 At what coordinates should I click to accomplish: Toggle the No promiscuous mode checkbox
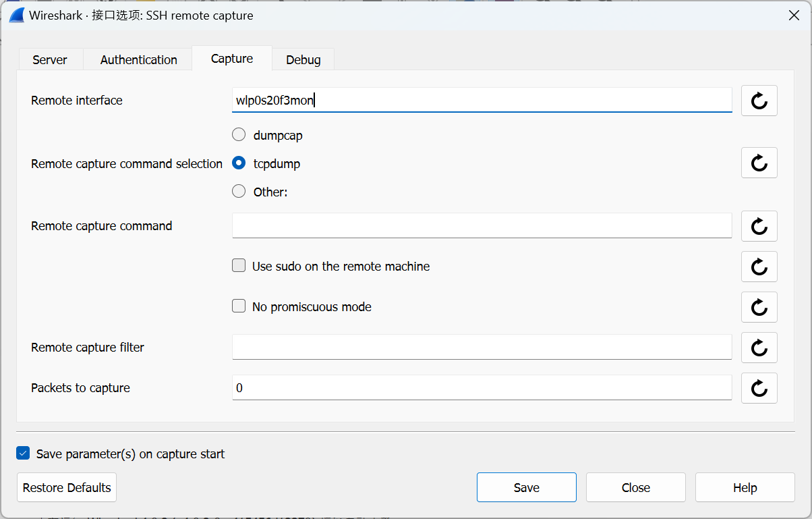[239, 306]
